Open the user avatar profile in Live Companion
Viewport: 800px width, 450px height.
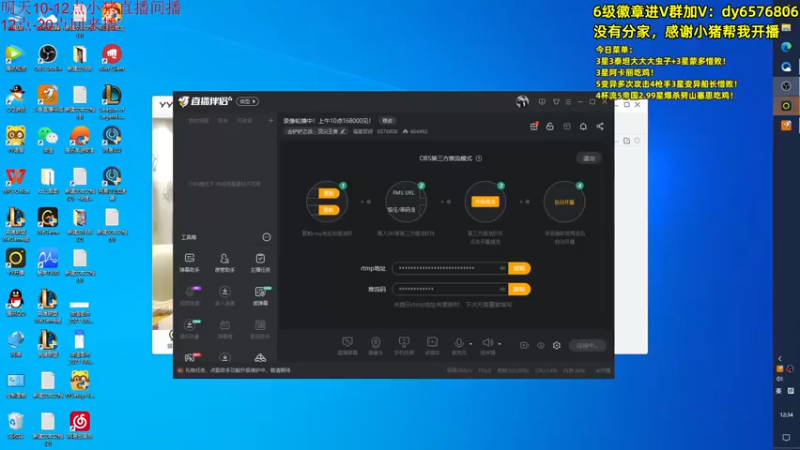point(522,102)
